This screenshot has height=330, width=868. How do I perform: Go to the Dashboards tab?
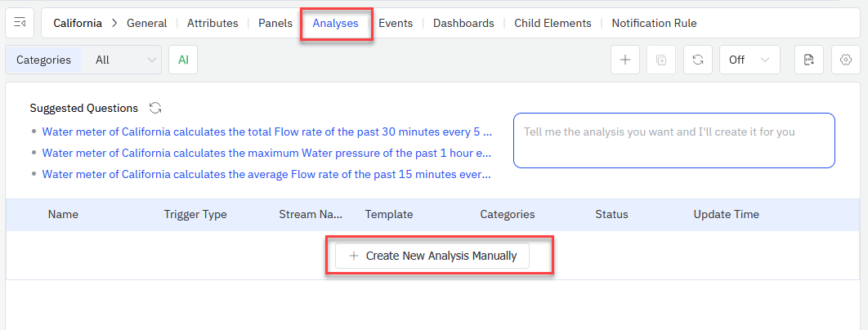click(x=463, y=23)
